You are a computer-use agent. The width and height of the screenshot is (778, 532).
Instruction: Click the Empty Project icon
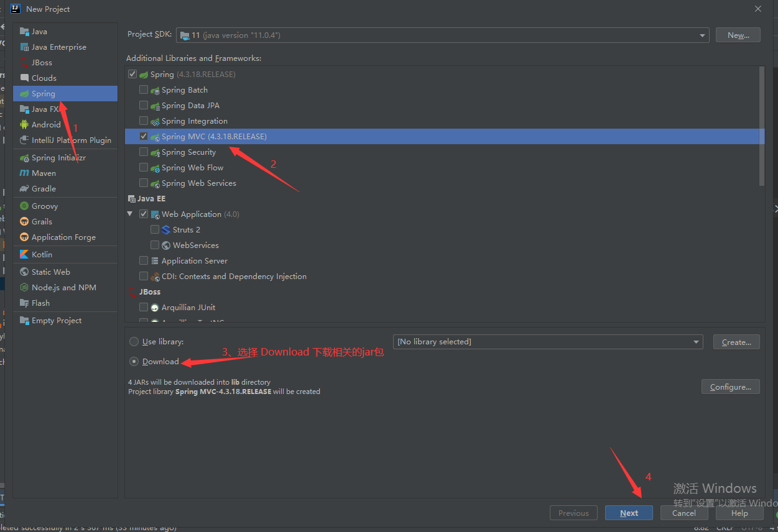[24, 321]
